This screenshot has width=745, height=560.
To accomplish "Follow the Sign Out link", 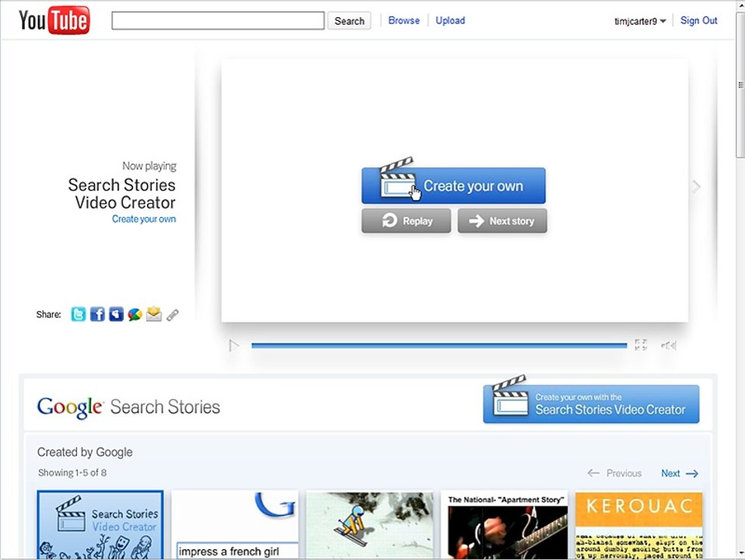I will point(698,20).
